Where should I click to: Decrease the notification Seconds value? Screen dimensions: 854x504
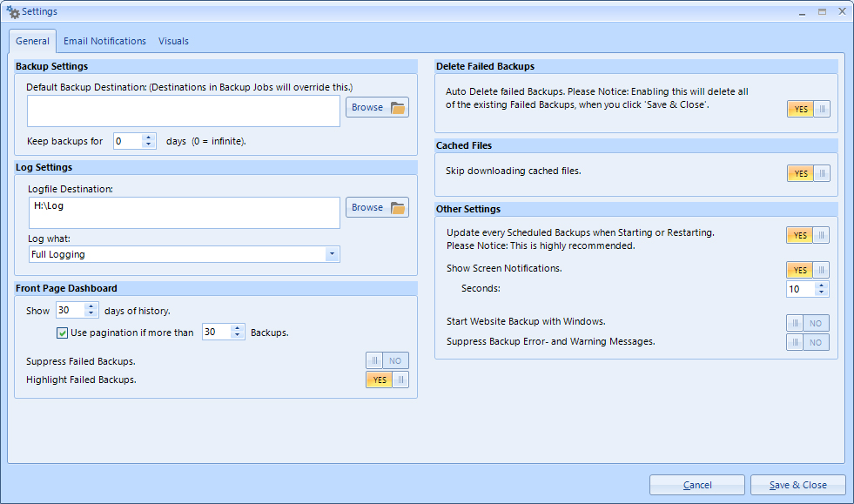point(822,293)
